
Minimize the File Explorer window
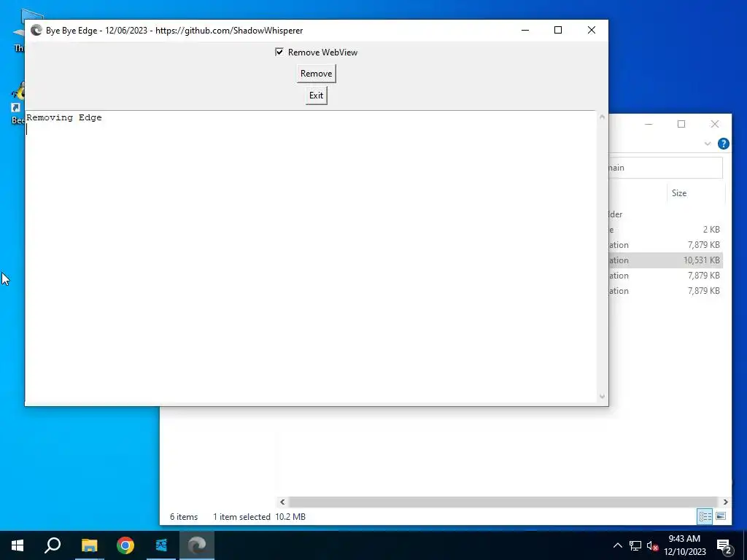[x=649, y=124]
